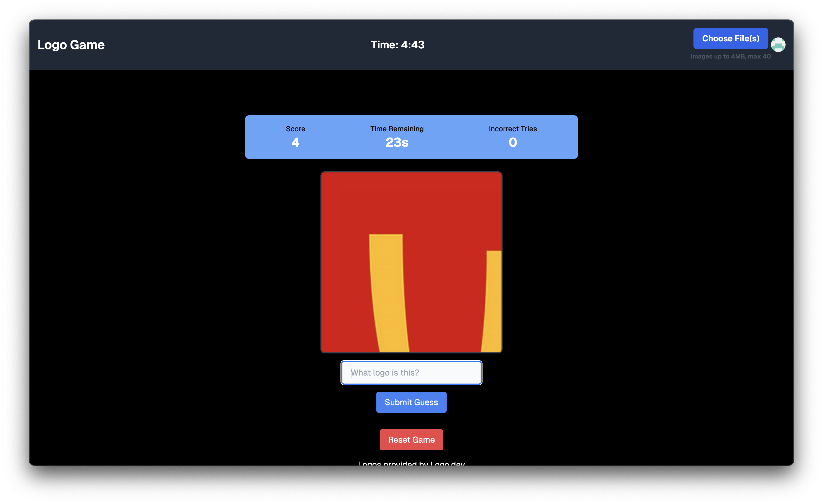The height and width of the screenshot is (504, 823).
Task: Click the dark header navigation bar
Action: 234,45
